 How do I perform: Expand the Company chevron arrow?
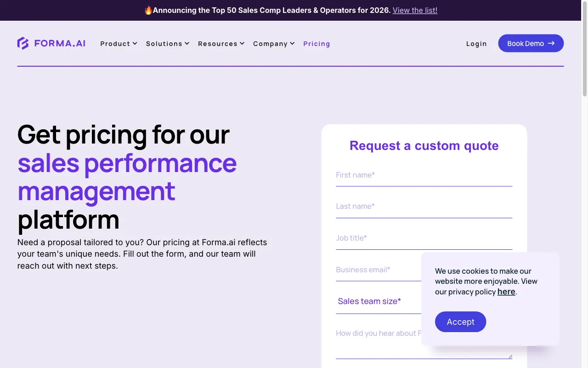[292, 44]
